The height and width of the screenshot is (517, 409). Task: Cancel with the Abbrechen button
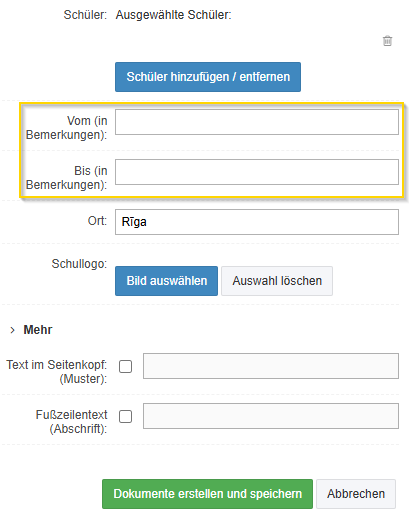click(x=356, y=494)
